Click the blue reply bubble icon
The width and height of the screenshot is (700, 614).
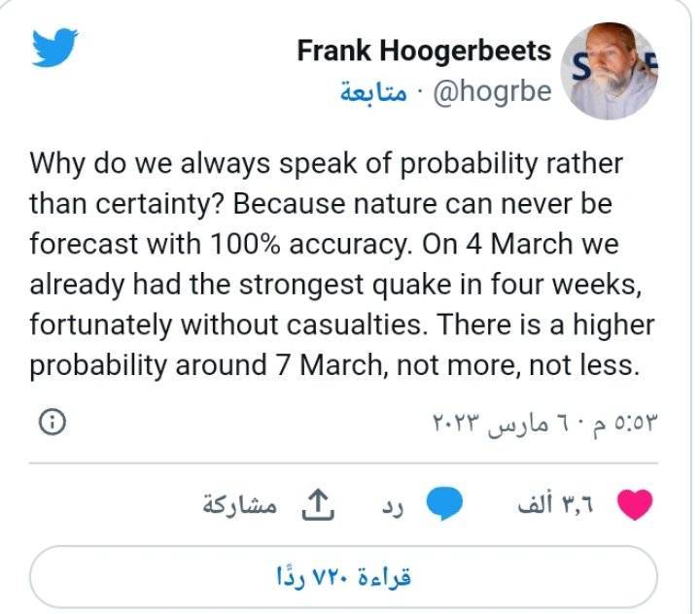446,504
